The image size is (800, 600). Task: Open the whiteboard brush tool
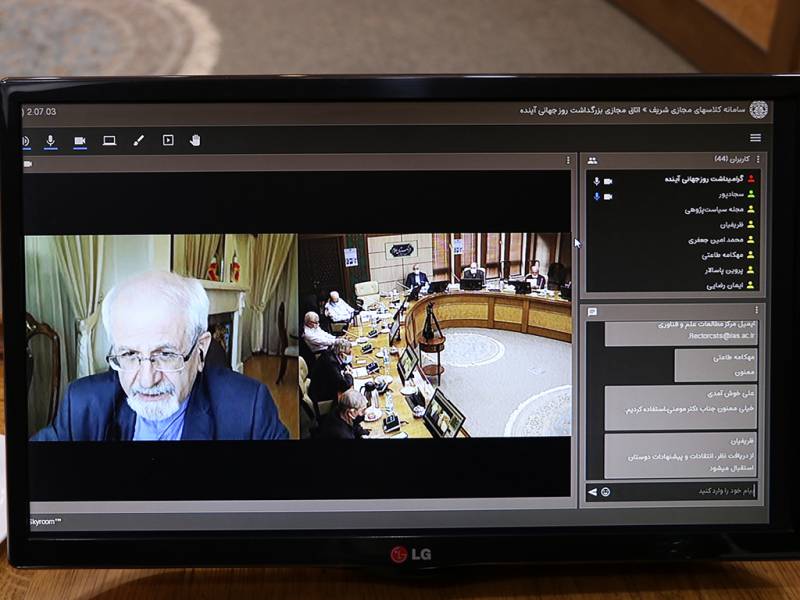[x=139, y=141]
